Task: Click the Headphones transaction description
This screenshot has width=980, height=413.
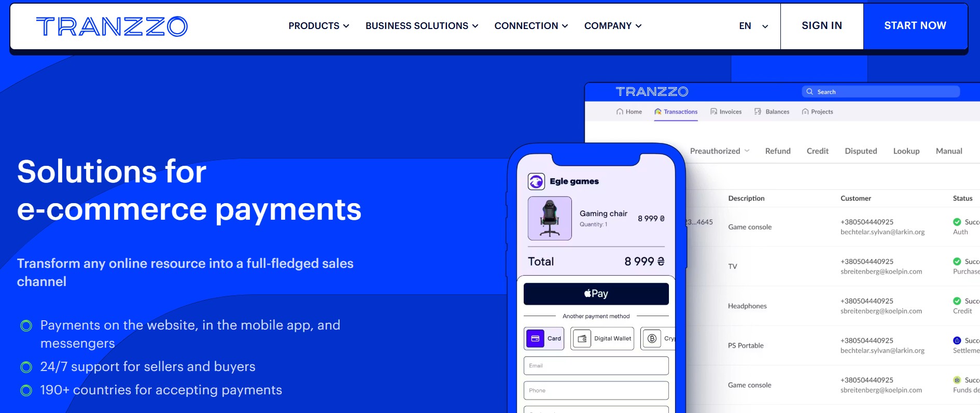Action: tap(747, 306)
